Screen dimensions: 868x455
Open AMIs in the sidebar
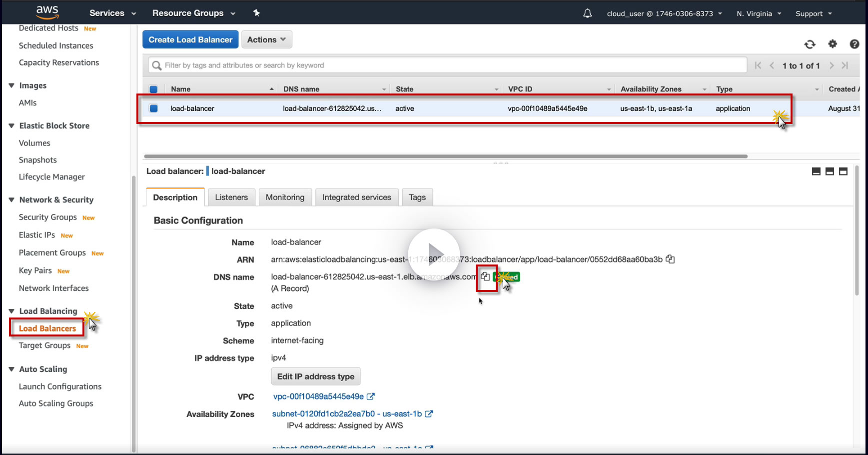[28, 102]
